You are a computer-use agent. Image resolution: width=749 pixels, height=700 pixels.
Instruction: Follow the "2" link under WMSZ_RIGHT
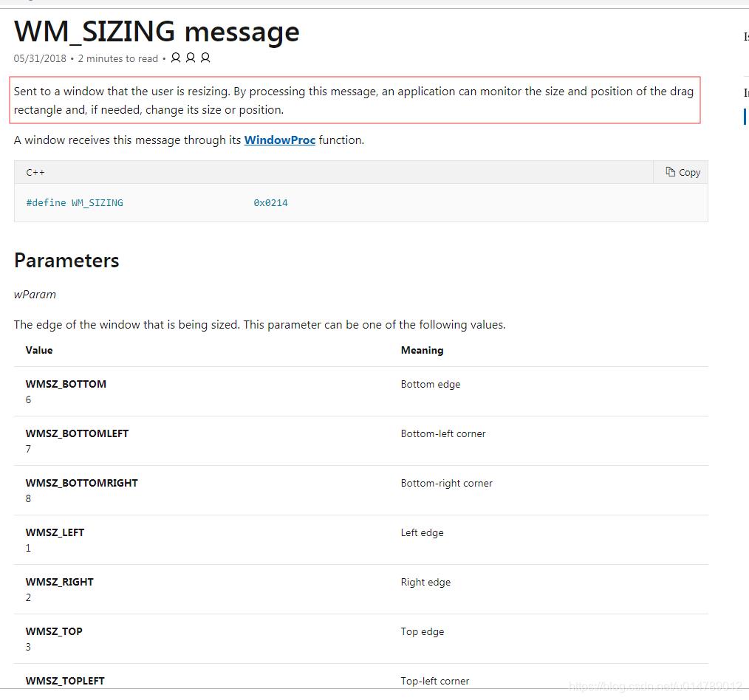pos(28,597)
